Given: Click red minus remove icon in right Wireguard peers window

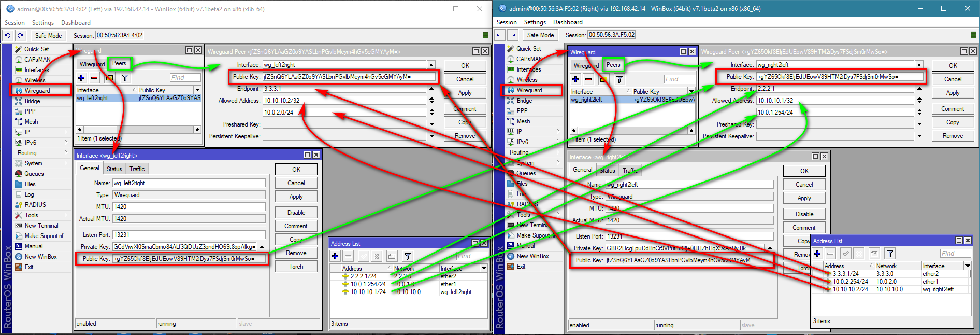Looking at the screenshot, I should [x=588, y=79].
